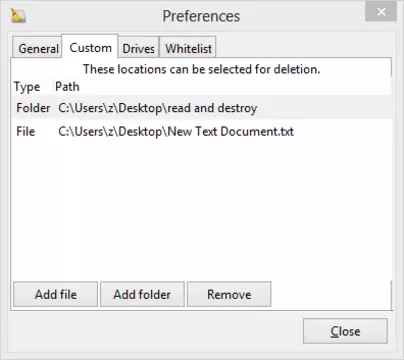Remove the selected custom location

click(x=229, y=294)
